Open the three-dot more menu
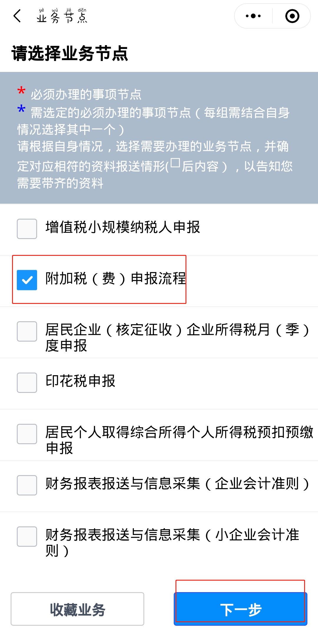Image resolution: width=318 pixels, height=644 pixels. (x=253, y=16)
